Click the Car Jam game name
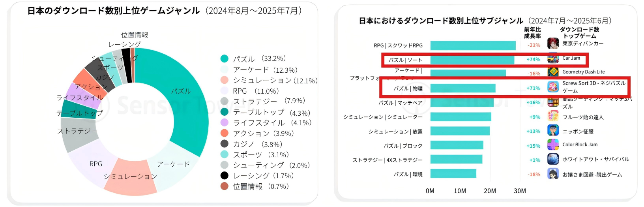 pos(571,58)
